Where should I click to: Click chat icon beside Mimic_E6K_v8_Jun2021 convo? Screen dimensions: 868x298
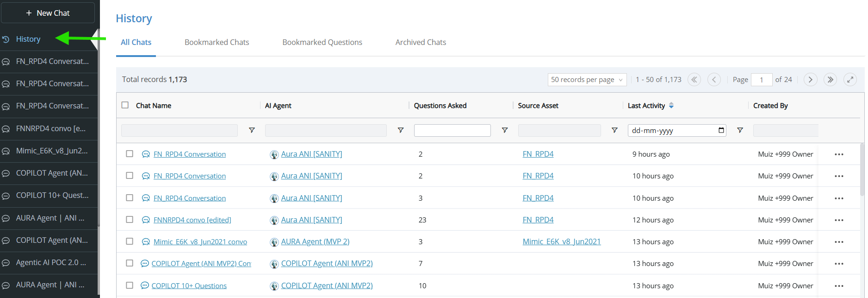click(x=146, y=242)
